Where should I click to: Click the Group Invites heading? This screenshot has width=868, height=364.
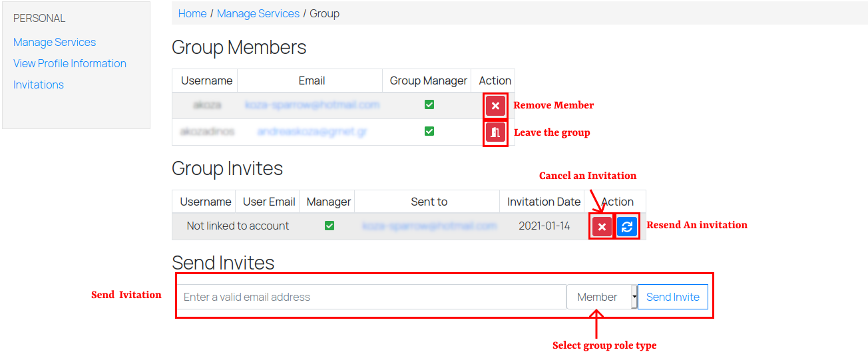227,168
